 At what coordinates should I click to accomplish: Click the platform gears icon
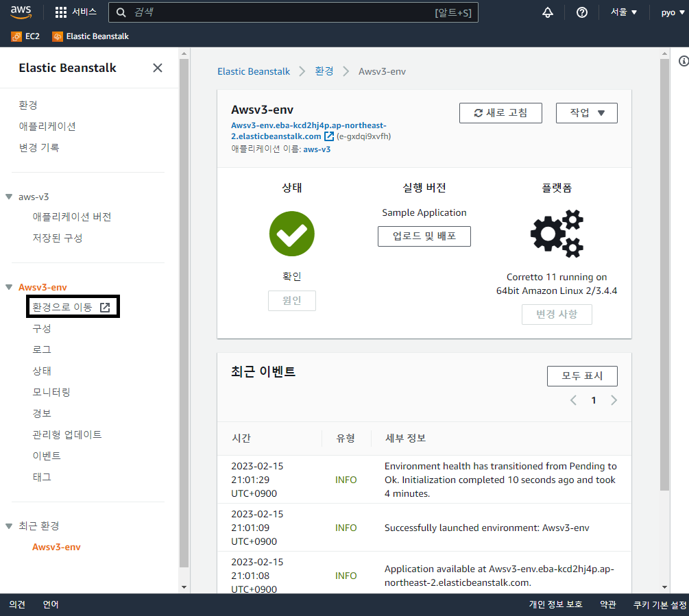(557, 233)
